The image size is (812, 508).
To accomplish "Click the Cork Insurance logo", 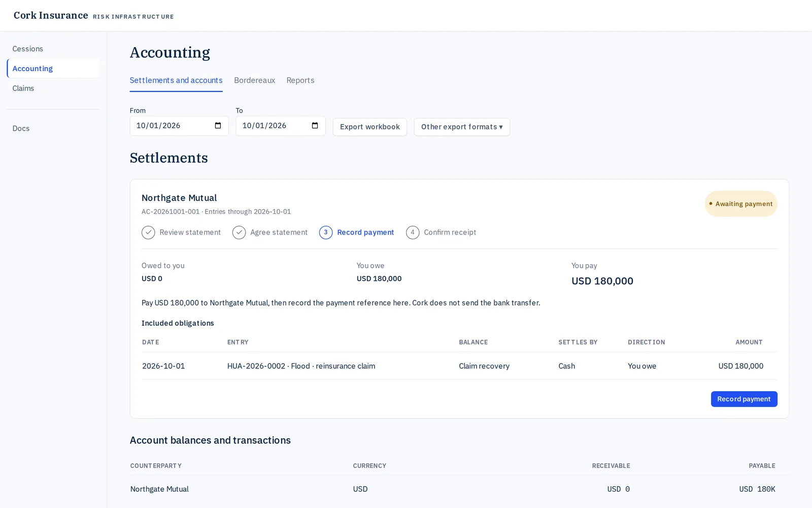I will (x=51, y=15).
